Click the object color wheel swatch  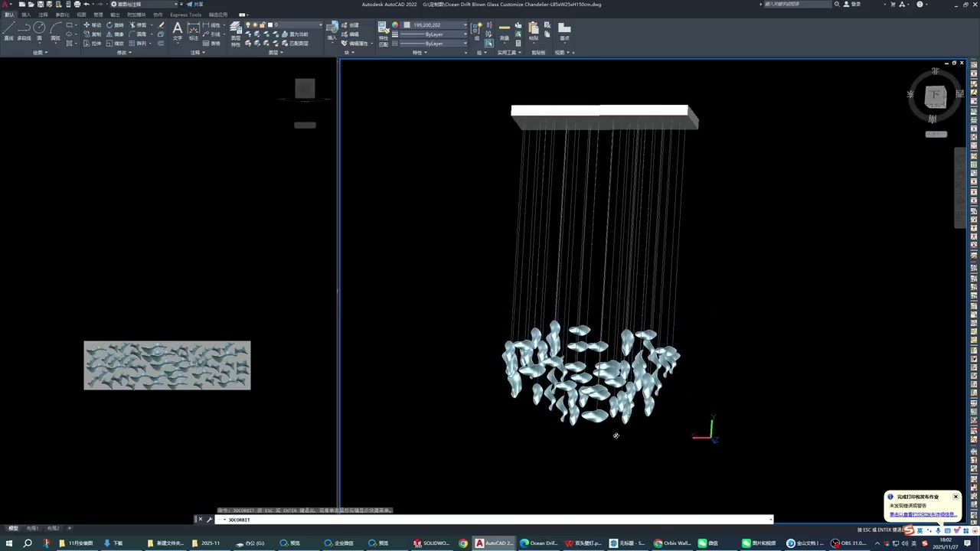click(x=395, y=25)
